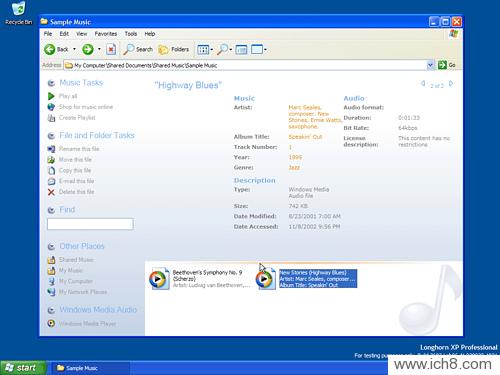Image resolution: width=500 pixels, height=375 pixels.
Task: Click the green Play all icon
Action: pos(51,96)
